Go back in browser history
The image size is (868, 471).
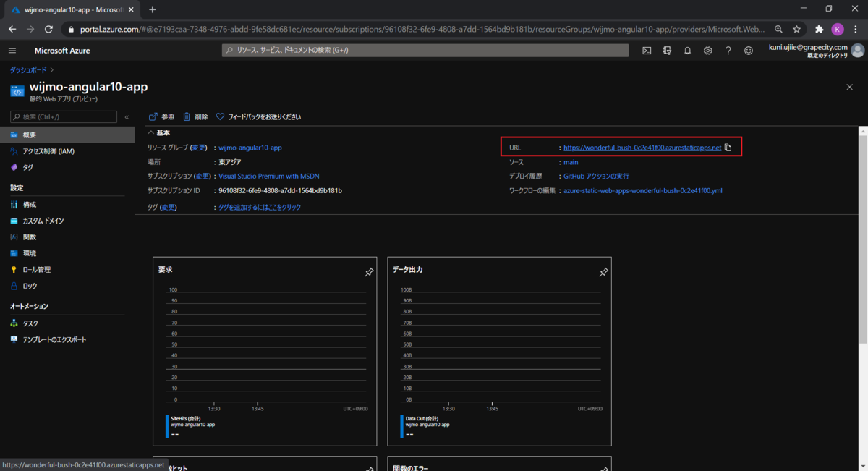(x=12, y=30)
